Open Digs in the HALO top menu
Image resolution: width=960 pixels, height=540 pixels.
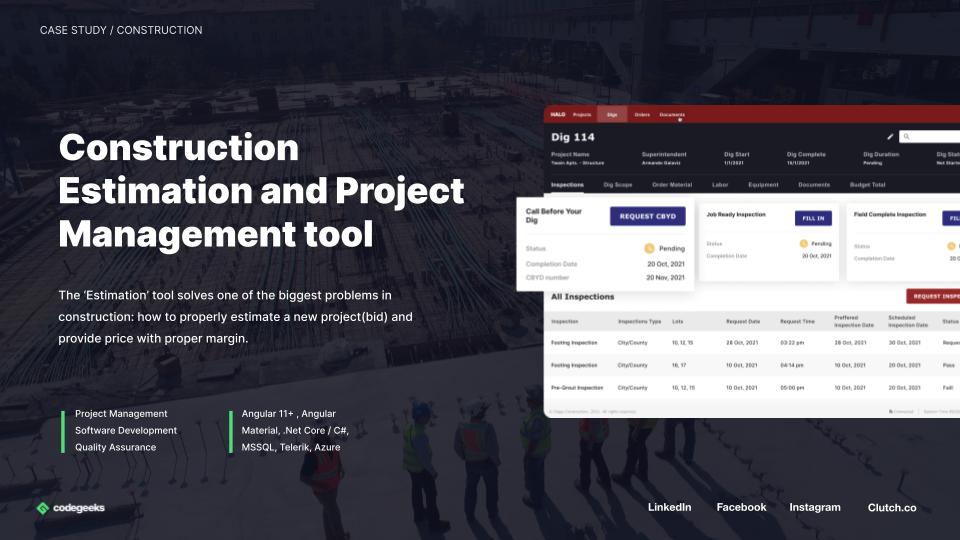coord(612,114)
